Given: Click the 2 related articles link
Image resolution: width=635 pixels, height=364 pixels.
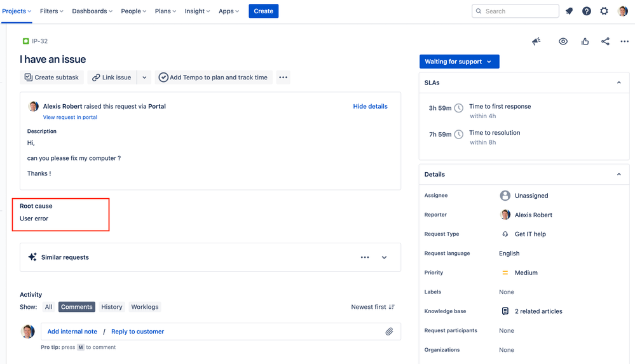Looking at the screenshot, I should pyautogui.click(x=538, y=311).
